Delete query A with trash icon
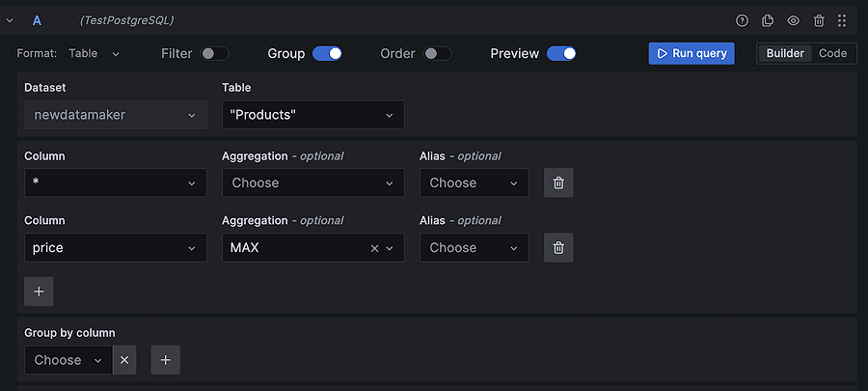This screenshot has width=868, height=391. coord(819,20)
